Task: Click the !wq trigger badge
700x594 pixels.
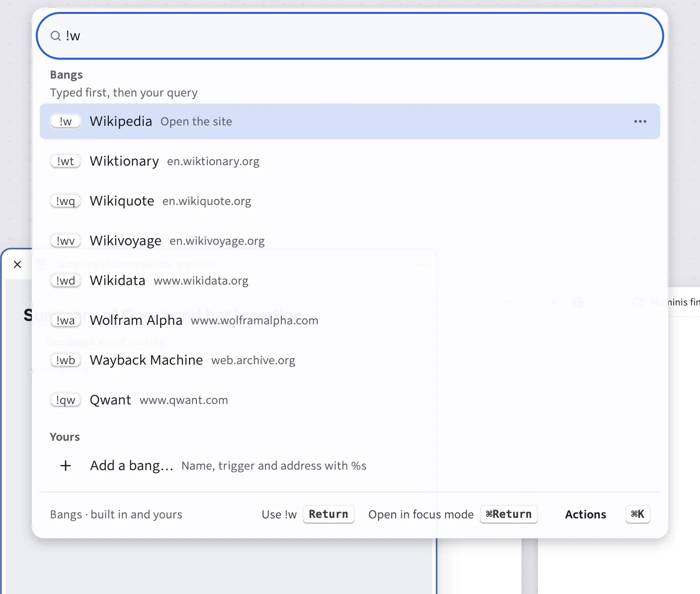Action: pyautogui.click(x=66, y=201)
